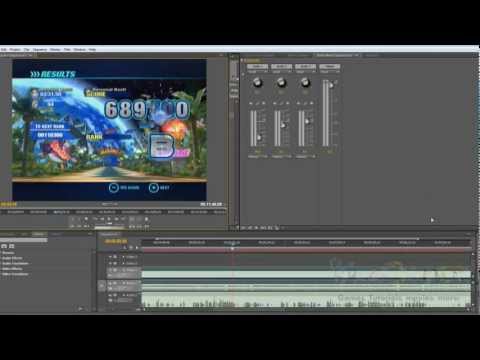Viewport: 480px width, 360px height.
Task: Open the Title menu
Action: pos(67,49)
